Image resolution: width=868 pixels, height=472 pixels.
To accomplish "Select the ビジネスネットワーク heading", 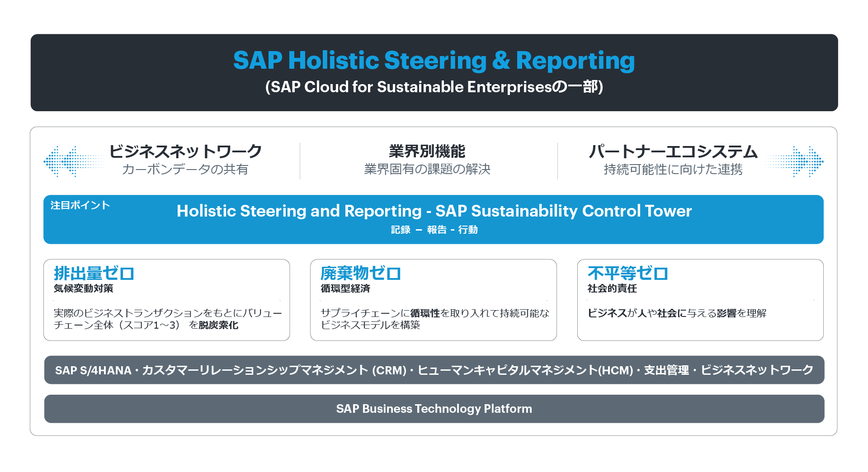I will (x=185, y=151).
